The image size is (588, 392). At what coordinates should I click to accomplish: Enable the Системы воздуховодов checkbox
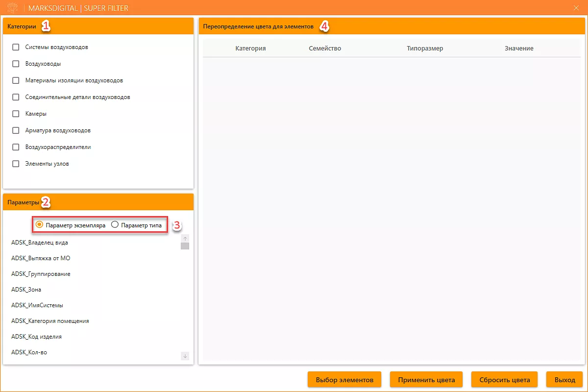click(x=16, y=47)
